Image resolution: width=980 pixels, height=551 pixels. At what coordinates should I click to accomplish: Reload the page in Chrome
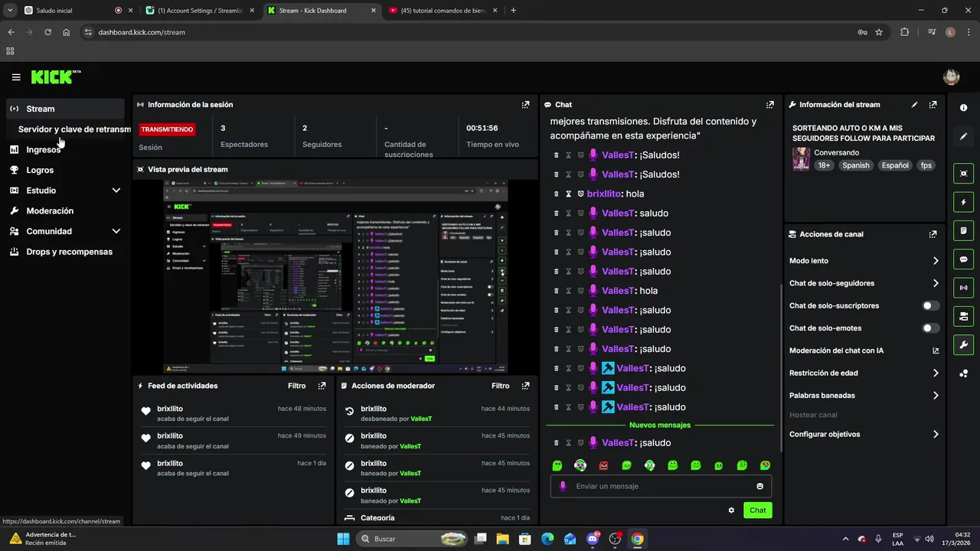pyautogui.click(x=48, y=32)
